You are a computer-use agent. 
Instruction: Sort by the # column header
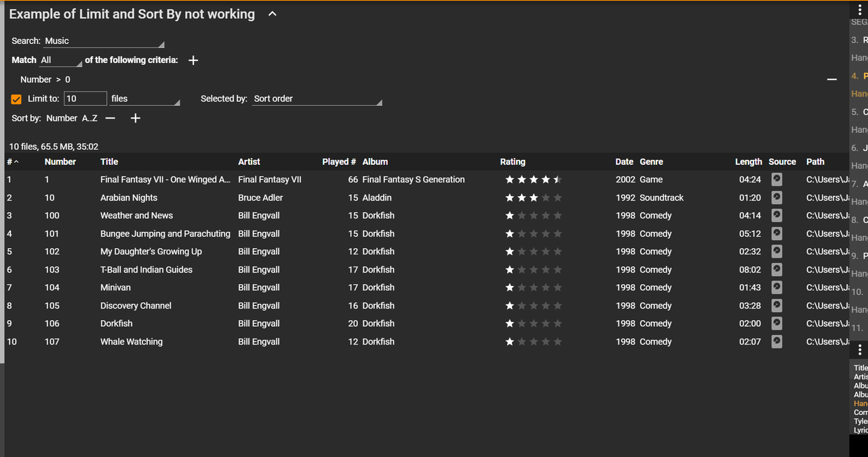(x=13, y=161)
